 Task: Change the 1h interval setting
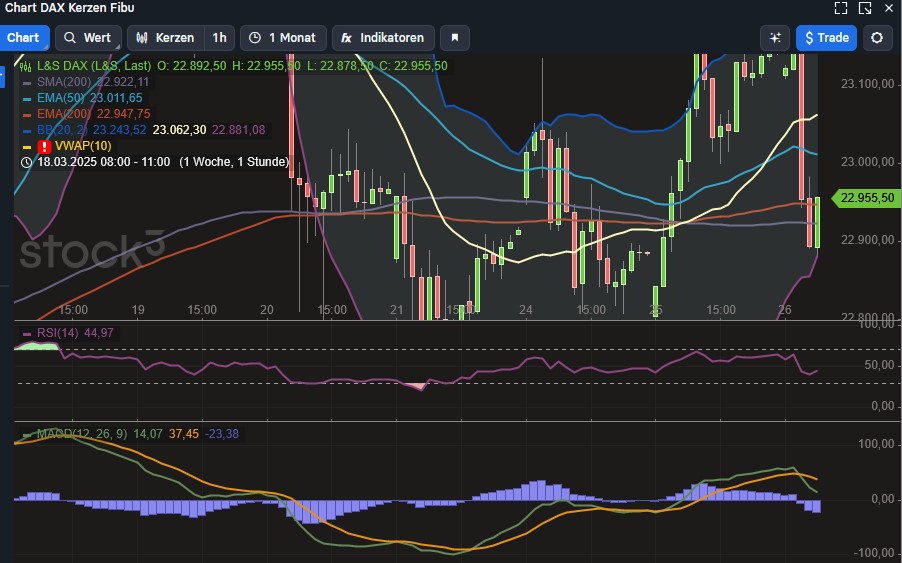click(219, 38)
